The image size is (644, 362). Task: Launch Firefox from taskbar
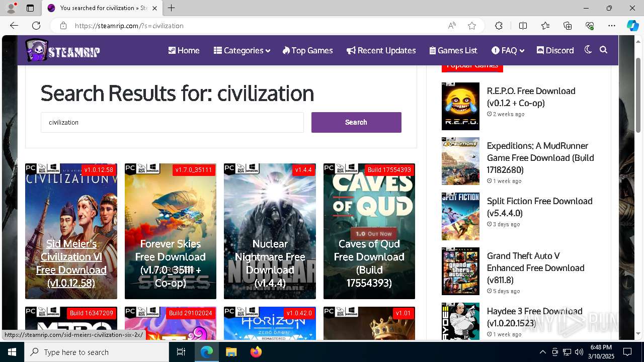(256, 352)
